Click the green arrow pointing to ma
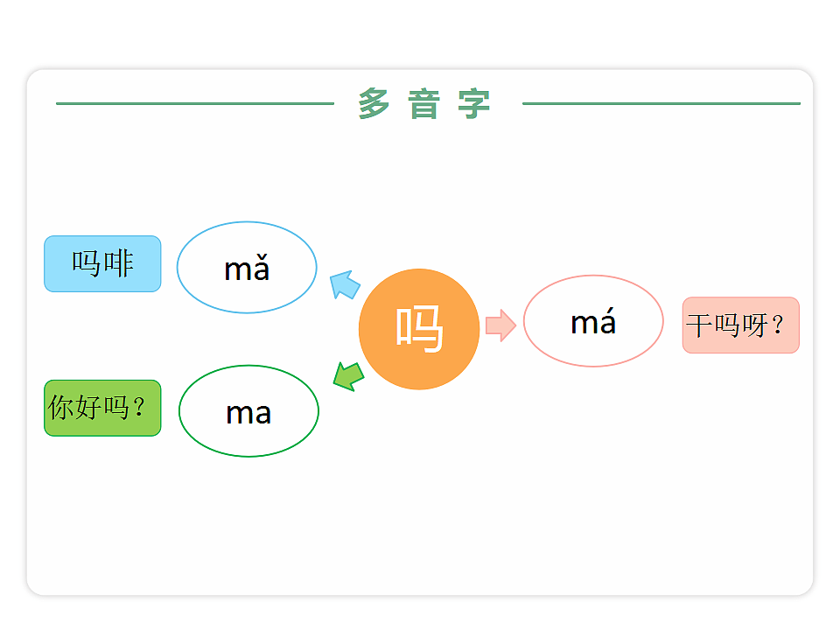 click(x=348, y=375)
